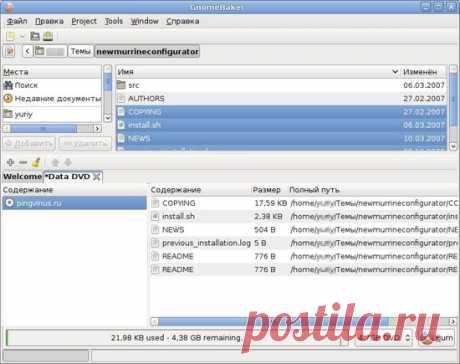Select pingvinus.ru disc in project tree
Screen dimensions: 460x364
point(74,203)
